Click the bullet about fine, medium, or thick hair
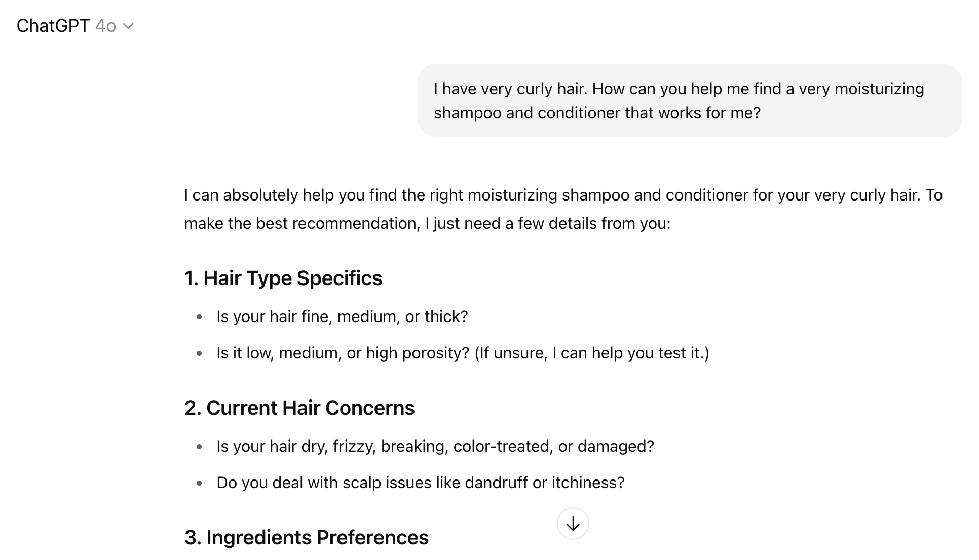979x560 pixels. tap(342, 316)
